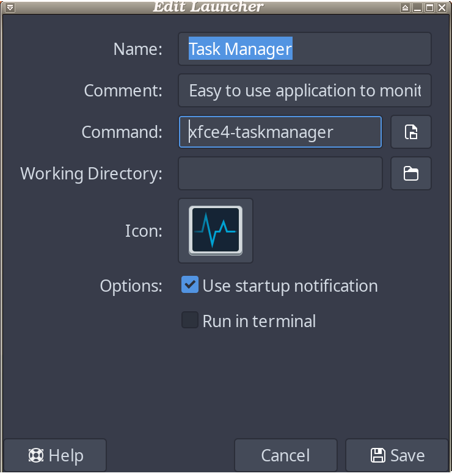Place cursor in xfce4-taskmanager Command field

point(280,132)
